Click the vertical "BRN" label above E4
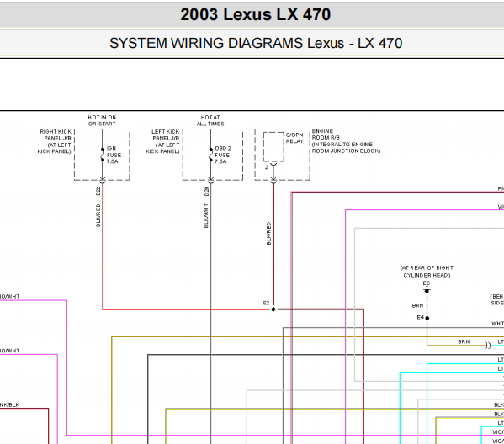This screenshot has width=504, height=444. (x=417, y=305)
